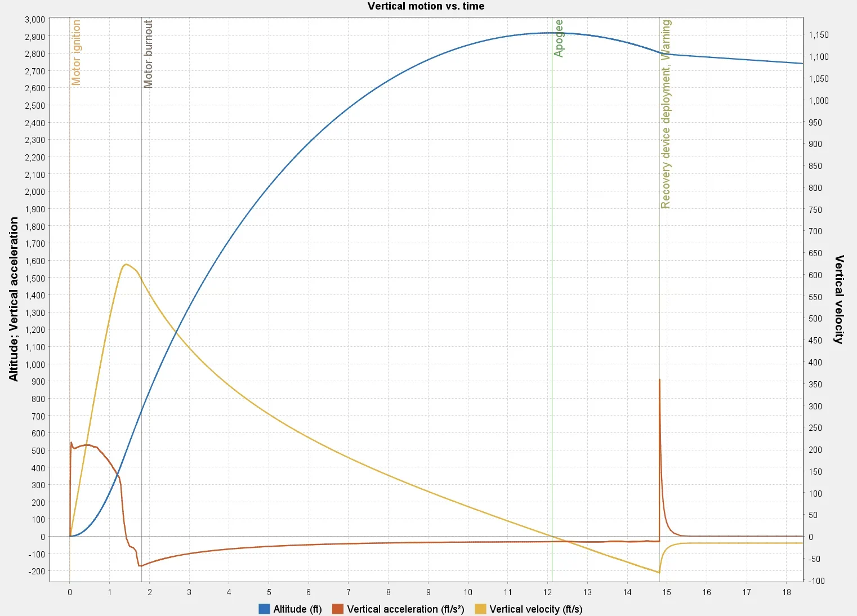The width and height of the screenshot is (857, 616).
Task: Click the 18 tick on time axis
Action: tap(787, 592)
